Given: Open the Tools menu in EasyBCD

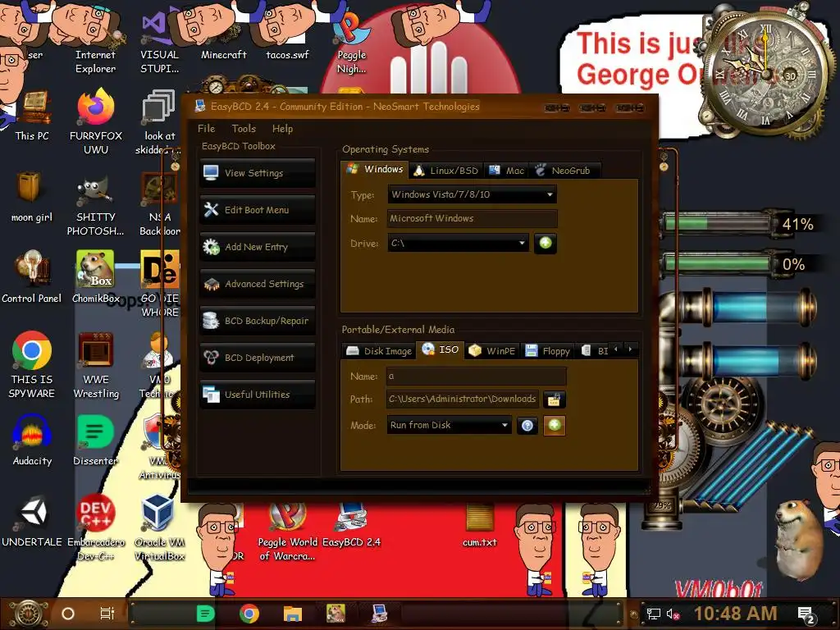Looking at the screenshot, I should [244, 129].
